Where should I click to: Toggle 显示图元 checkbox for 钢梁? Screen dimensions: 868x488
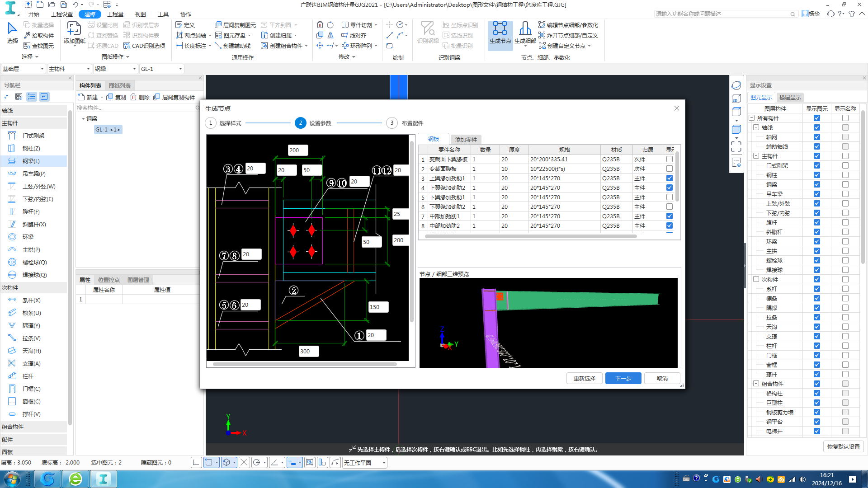[817, 184]
